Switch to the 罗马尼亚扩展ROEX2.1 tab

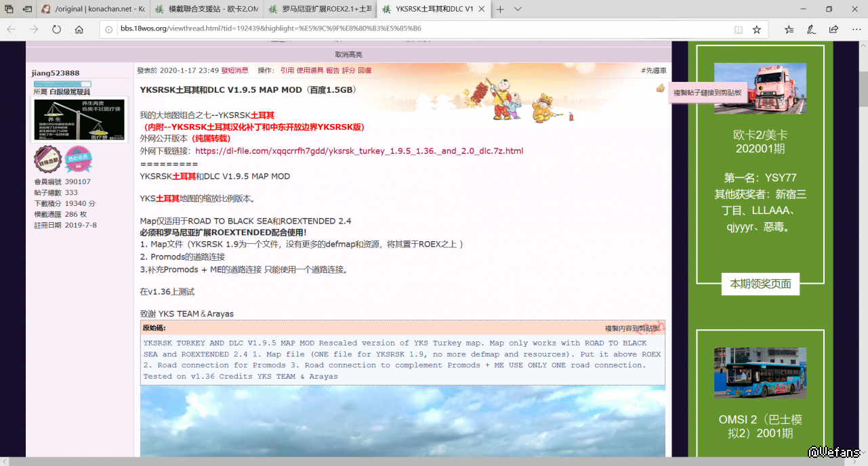click(320, 9)
